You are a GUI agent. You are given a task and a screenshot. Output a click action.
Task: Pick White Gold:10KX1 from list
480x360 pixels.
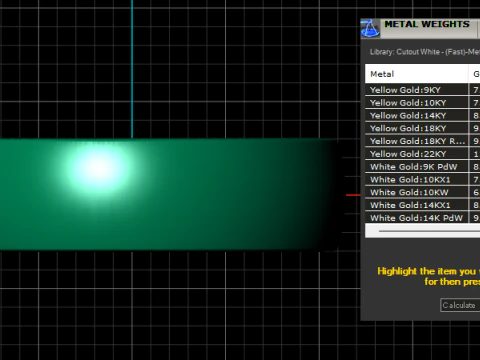423,180
